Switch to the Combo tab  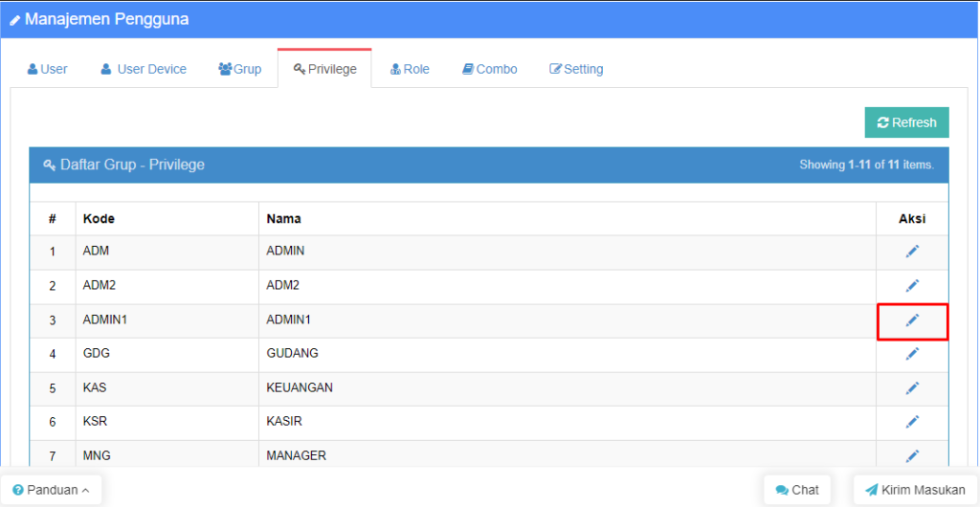489,69
